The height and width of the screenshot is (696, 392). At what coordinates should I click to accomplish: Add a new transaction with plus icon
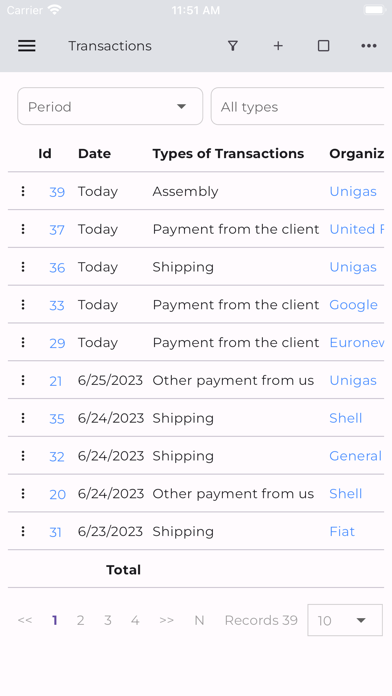(x=278, y=46)
